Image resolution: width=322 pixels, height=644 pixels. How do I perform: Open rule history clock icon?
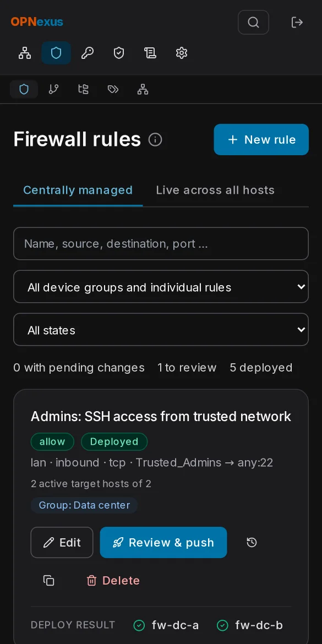point(252,543)
